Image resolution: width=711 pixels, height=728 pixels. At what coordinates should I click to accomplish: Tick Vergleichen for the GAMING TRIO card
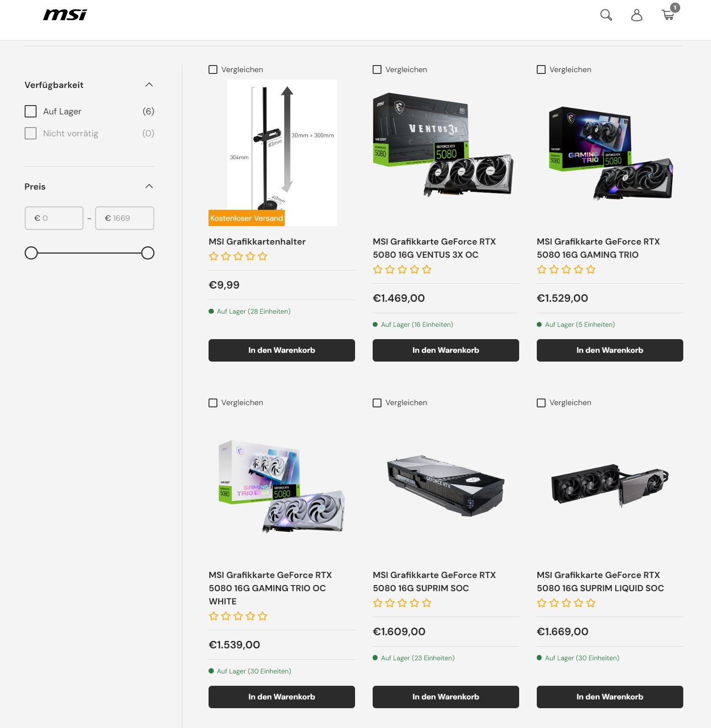pyautogui.click(x=541, y=70)
